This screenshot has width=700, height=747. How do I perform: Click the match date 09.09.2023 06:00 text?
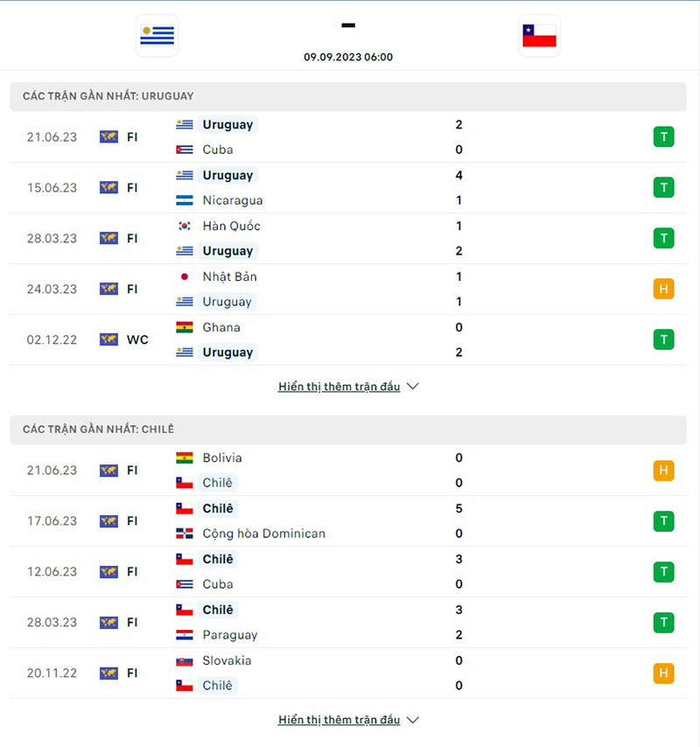click(347, 56)
